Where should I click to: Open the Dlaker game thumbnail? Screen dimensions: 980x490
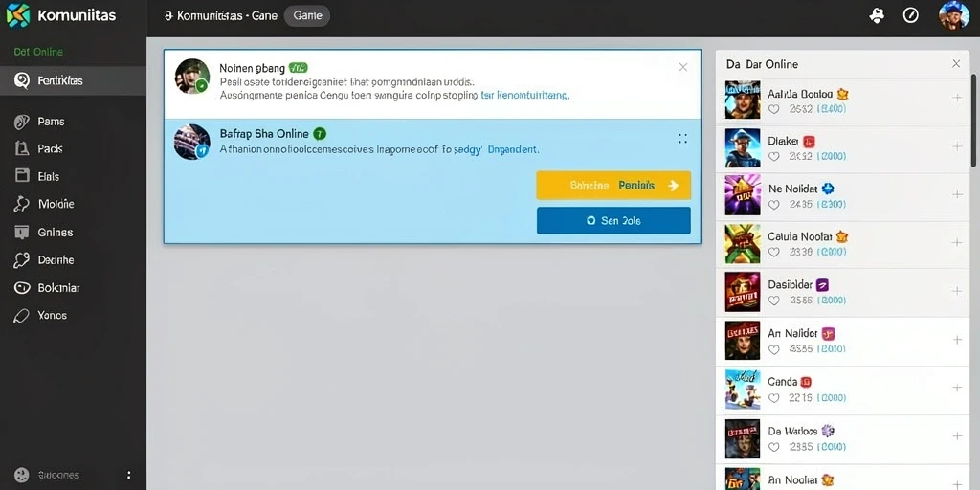click(x=743, y=148)
